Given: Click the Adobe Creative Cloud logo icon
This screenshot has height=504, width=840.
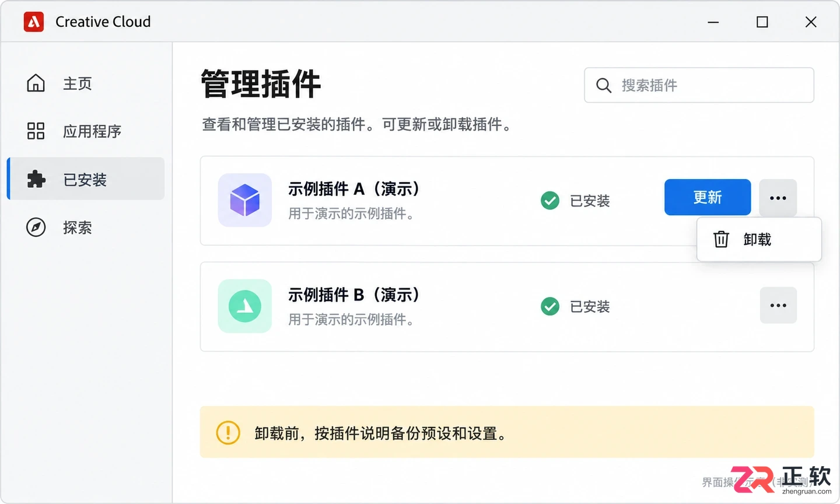Looking at the screenshot, I should 34,22.
